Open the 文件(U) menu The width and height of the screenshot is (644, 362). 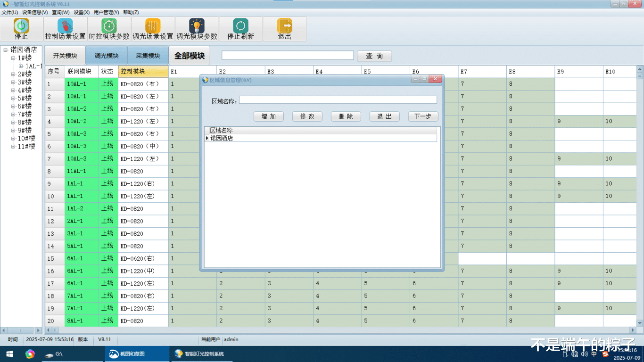[10, 12]
